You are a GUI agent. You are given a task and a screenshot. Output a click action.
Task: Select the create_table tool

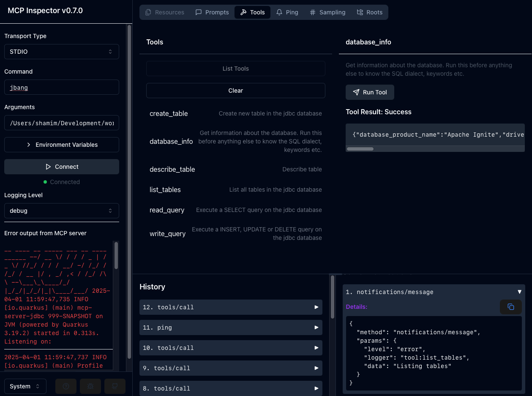(236, 113)
